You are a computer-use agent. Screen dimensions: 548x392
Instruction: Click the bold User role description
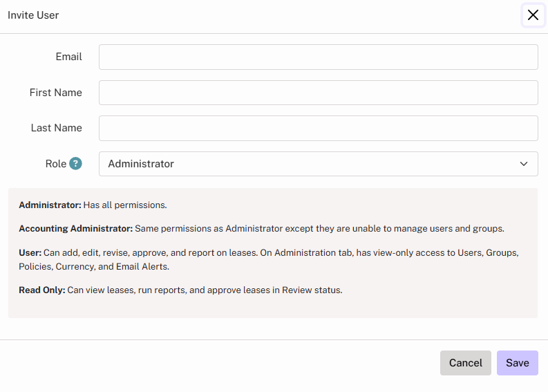(30, 253)
